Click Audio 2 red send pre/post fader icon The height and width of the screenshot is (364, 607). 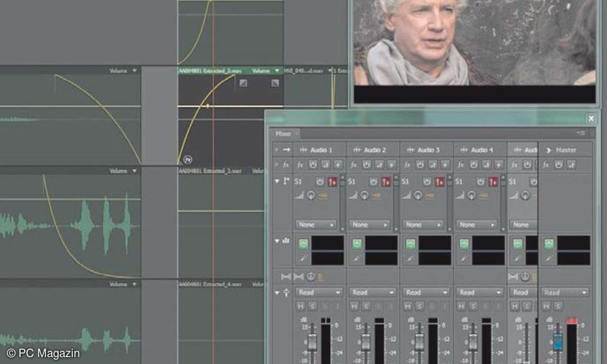click(x=386, y=181)
